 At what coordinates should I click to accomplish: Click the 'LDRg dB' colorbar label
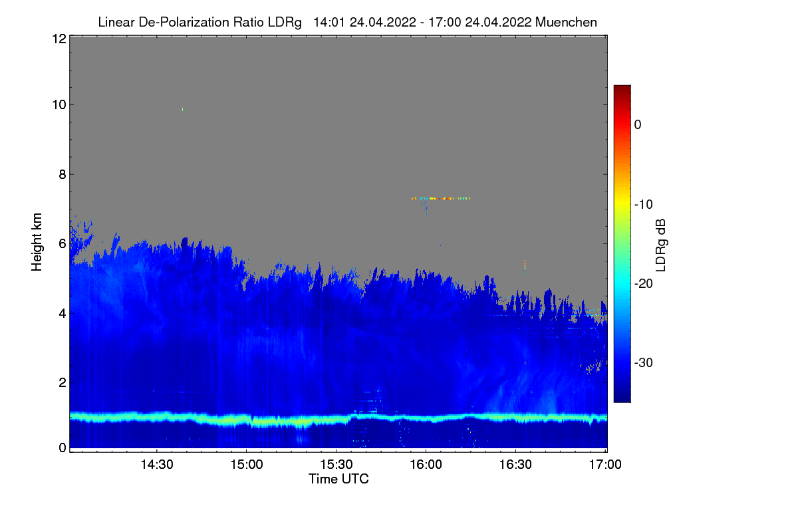point(660,245)
